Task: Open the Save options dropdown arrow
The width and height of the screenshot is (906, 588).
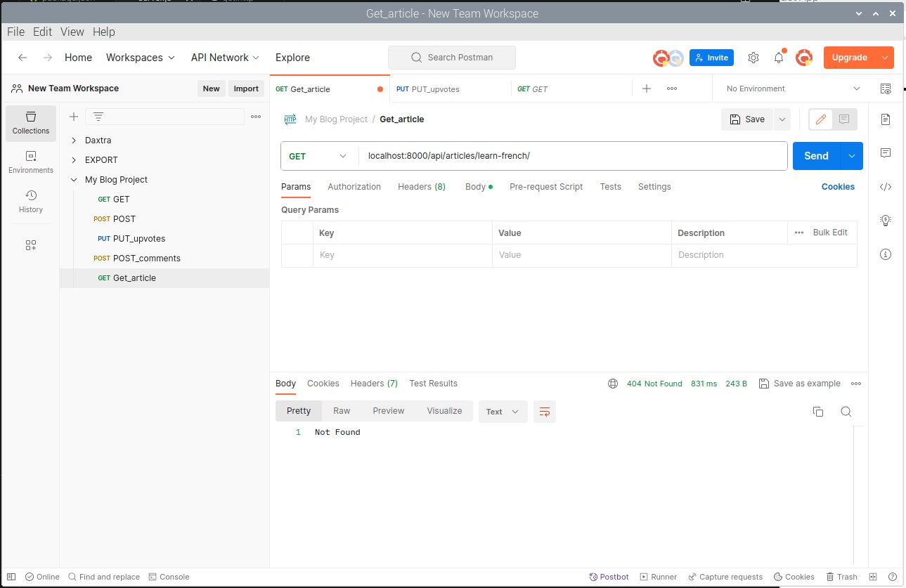Action: point(782,119)
